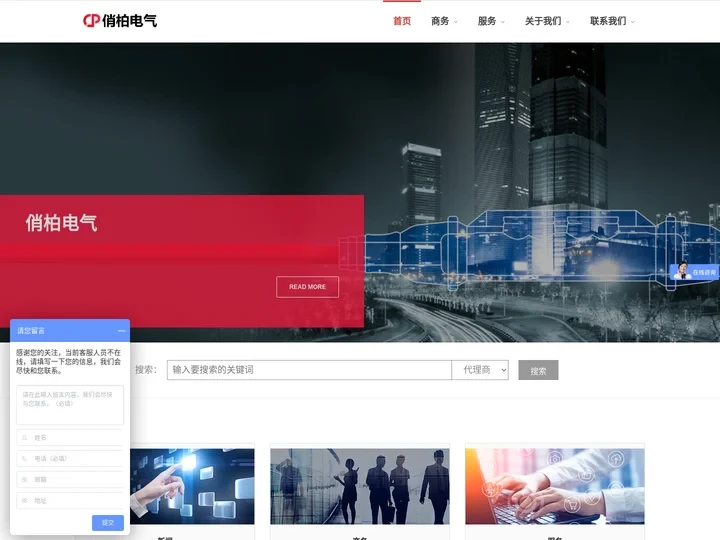Image resolution: width=720 pixels, height=540 pixels.
Task: Click the person icon beside 姓名 field
Action: [24, 437]
